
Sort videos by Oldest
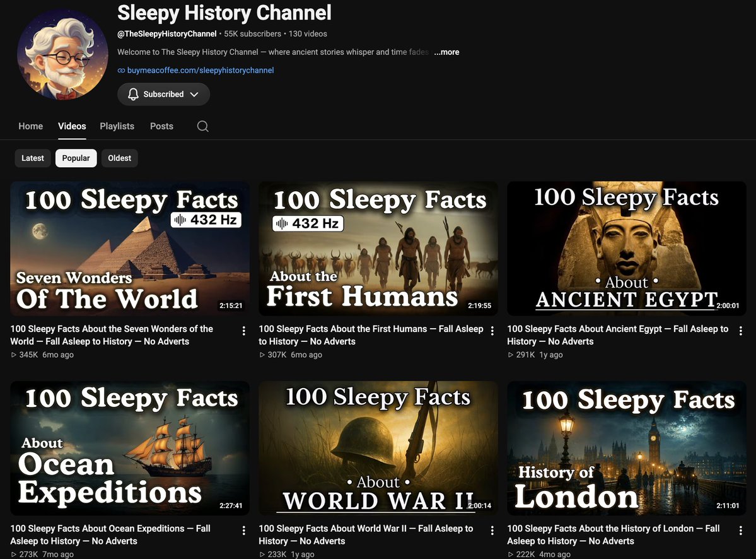coord(120,158)
